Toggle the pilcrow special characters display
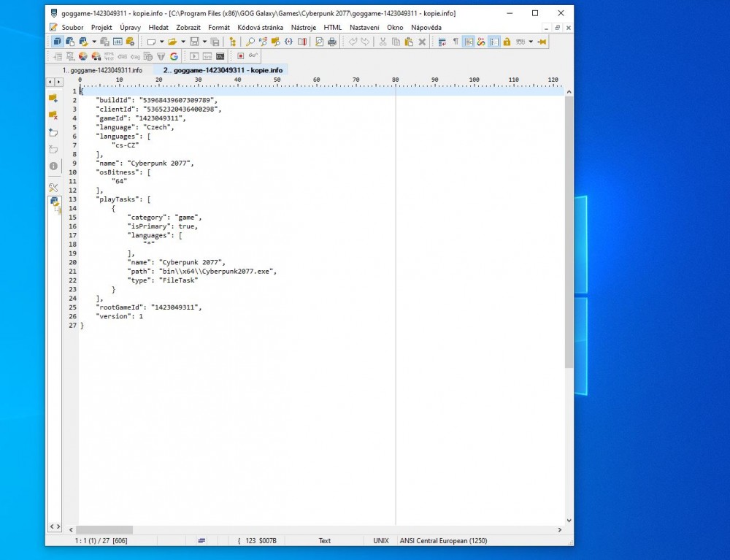The width and height of the screenshot is (730, 560). coord(456,42)
